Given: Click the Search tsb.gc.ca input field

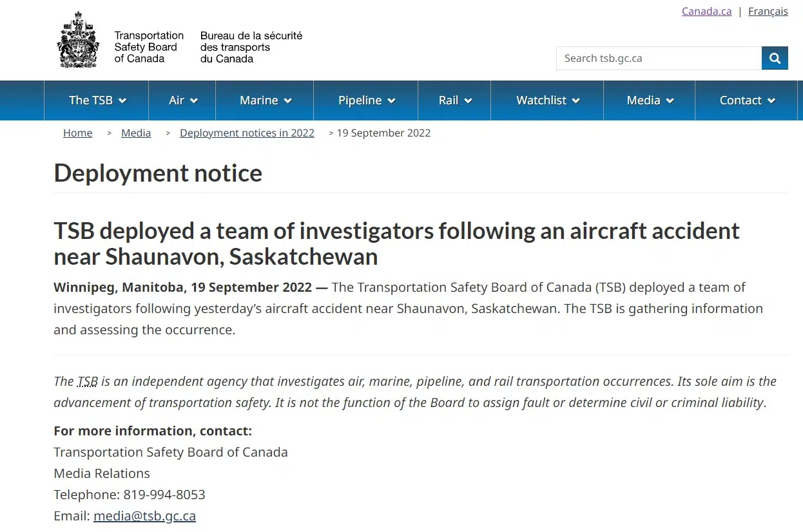Looking at the screenshot, I should point(658,58).
